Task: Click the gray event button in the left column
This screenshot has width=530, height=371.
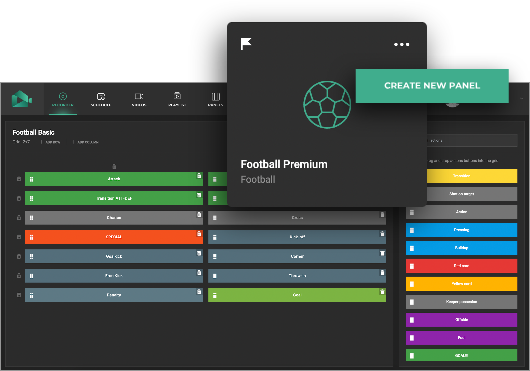Action: coord(114,218)
